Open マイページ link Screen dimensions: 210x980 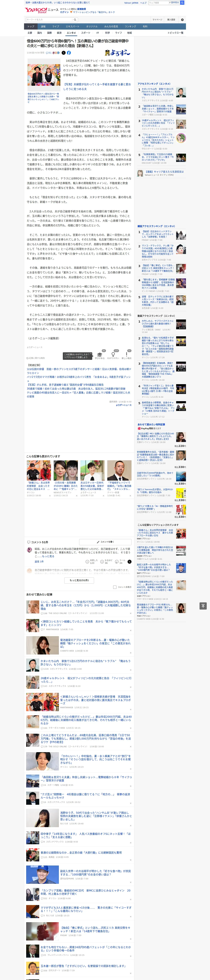coord(157,20)
